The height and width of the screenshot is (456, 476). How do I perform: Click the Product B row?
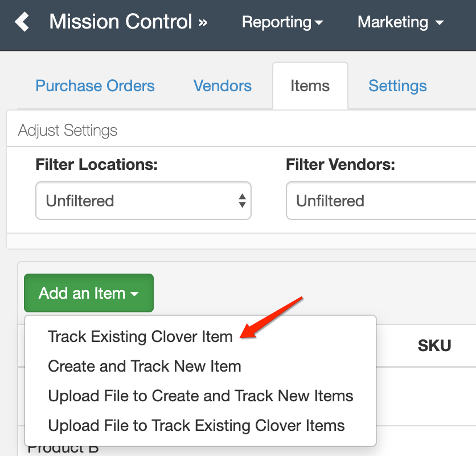point(63,448)
